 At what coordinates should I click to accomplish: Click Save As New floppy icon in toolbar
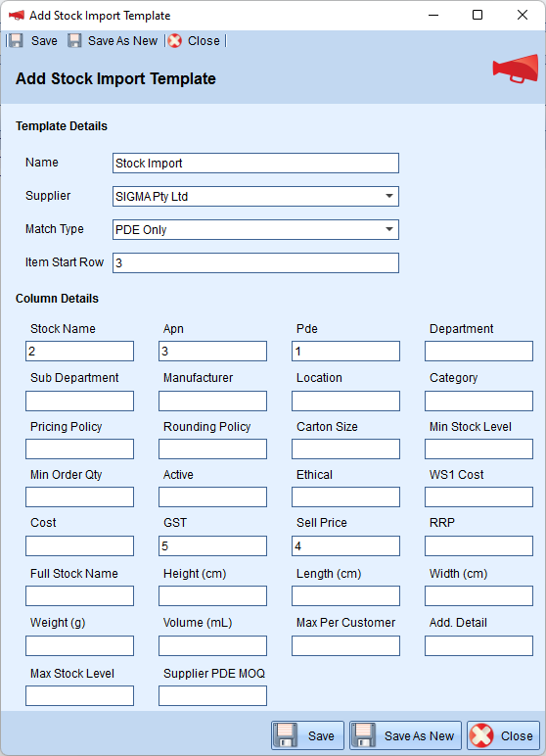point(74,41)
